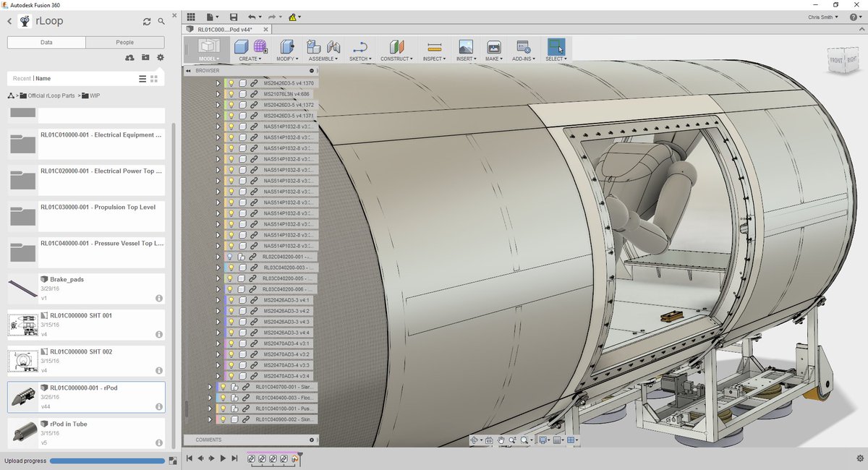Play the timeline forward
Screen dimensions: 868x470
223,458
